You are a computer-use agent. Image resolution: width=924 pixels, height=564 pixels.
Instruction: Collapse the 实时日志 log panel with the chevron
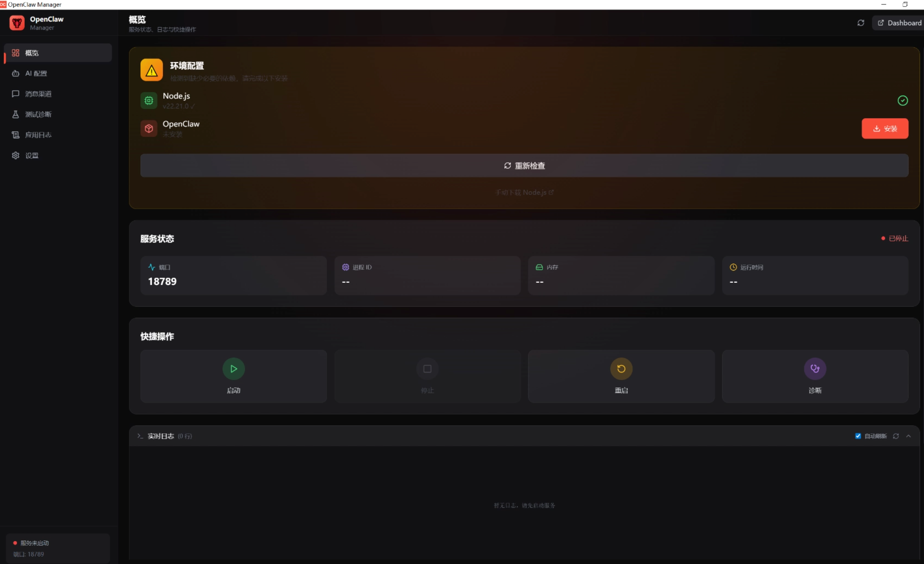point(909,436)
